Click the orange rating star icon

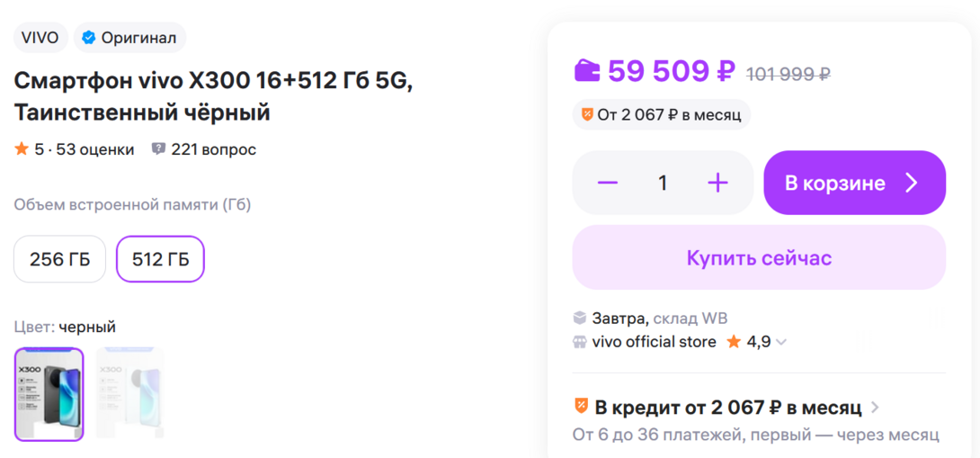22,149
